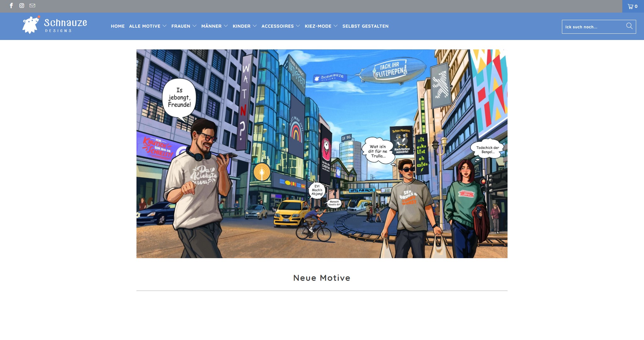Open the Selbst Gestalten menu item

tap(365, 26)
